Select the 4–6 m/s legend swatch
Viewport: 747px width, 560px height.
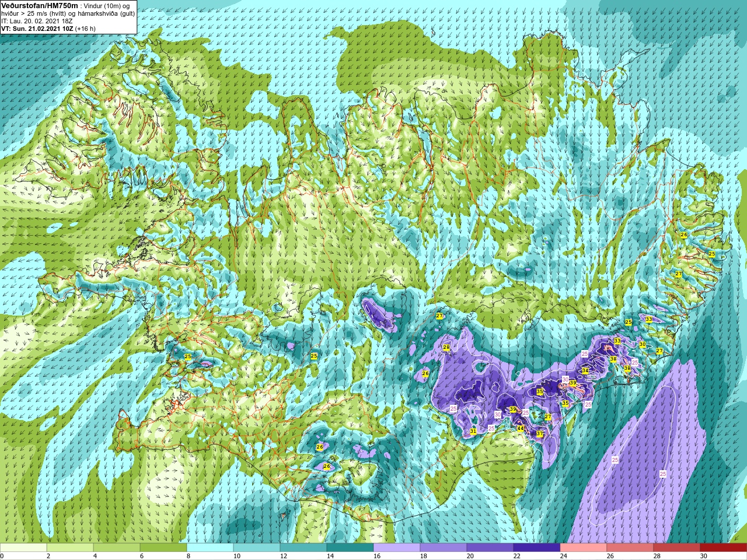(x=117, y=548)
